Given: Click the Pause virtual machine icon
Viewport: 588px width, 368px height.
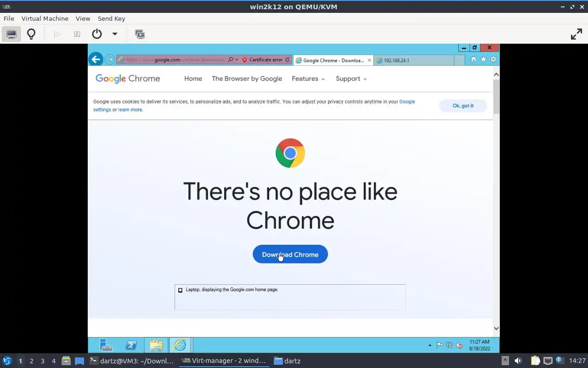Looking at the screenshot, I should pyautogui.click(x=77, y=34).
